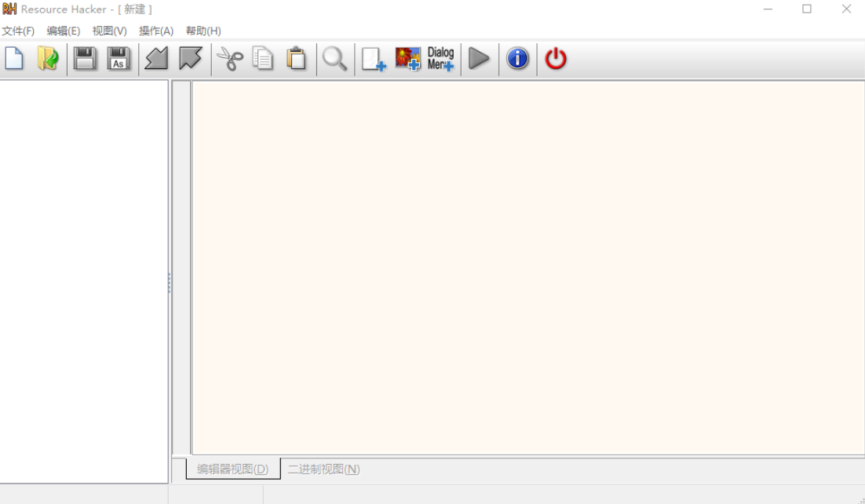The width and height of the screenshot is (865, 504).
Task: Open the 视图(V) menu
Action: click(109, 31)
